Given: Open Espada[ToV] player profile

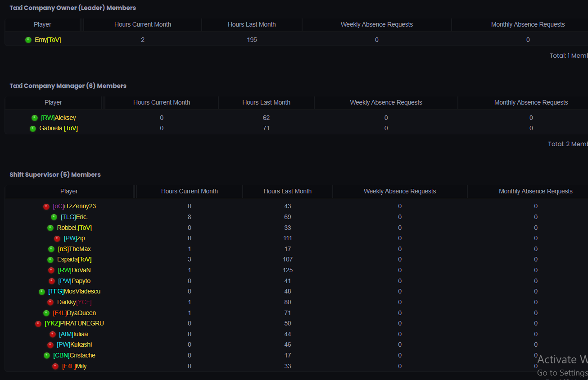Looking at the screenshot, I should point(74,260).
